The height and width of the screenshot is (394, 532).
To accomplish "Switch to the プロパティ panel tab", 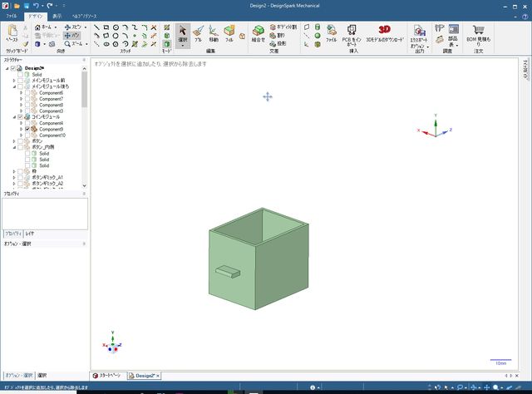I will [x=13, y=234].
